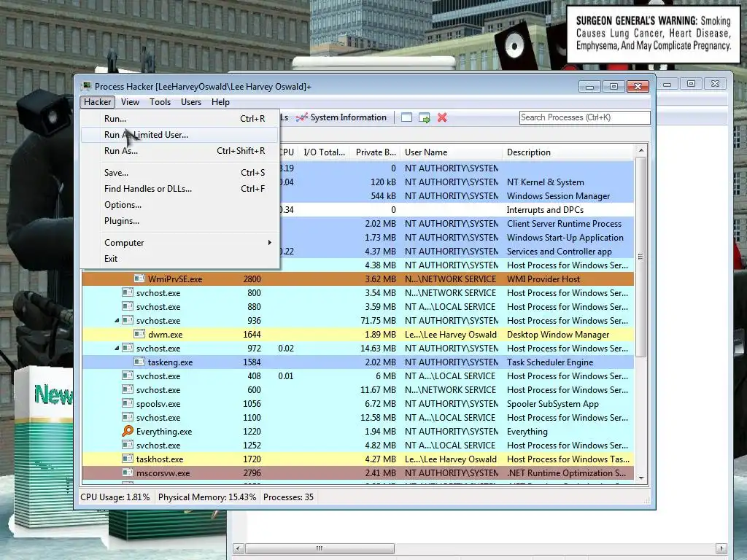This screenshot has width=747, height=560.
Task: Choose Run... from Hacker menu
Action: (x=180, y=119)
